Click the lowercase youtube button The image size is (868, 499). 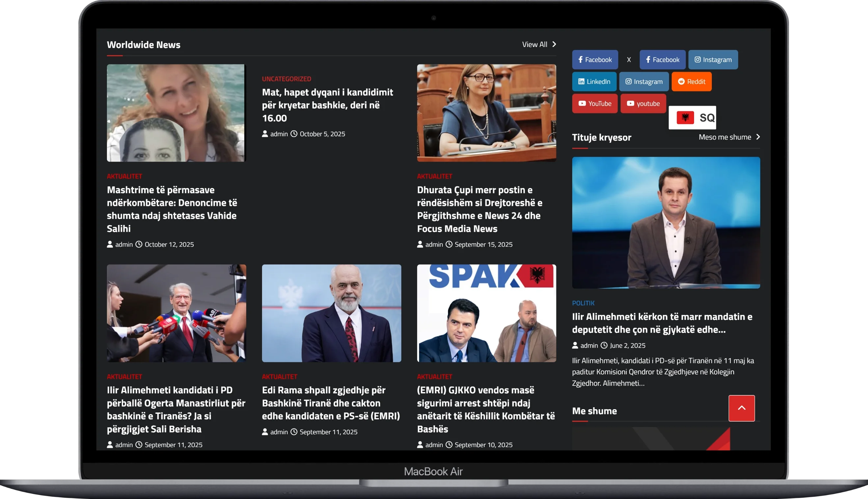pos(643,103)
